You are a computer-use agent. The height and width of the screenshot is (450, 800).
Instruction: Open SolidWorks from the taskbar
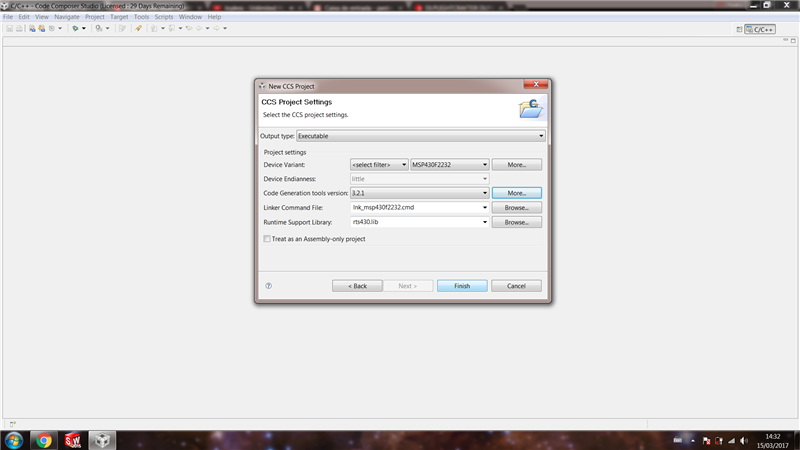coord(73,440)
